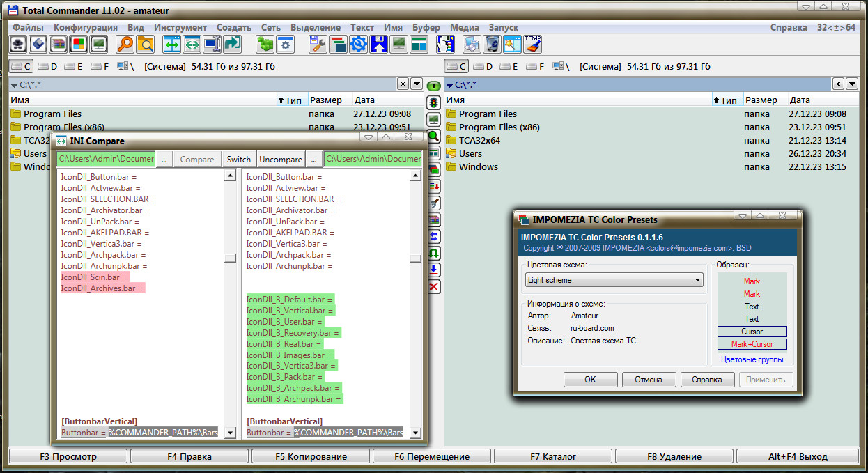Viewport: 868px width, 473px height.
Task: Click the blue down arrow icon in vertical bar
Action: [x=433, y=270]
